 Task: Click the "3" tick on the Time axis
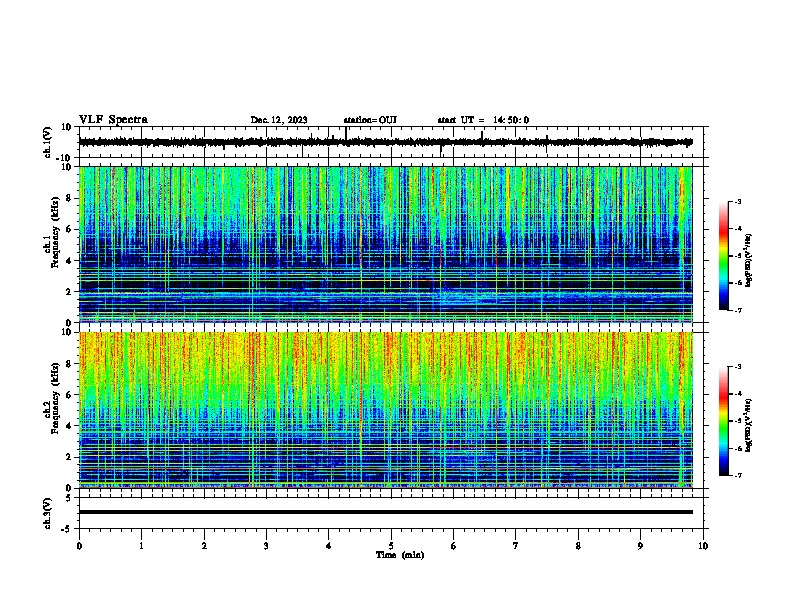click(x=266, y=546)
